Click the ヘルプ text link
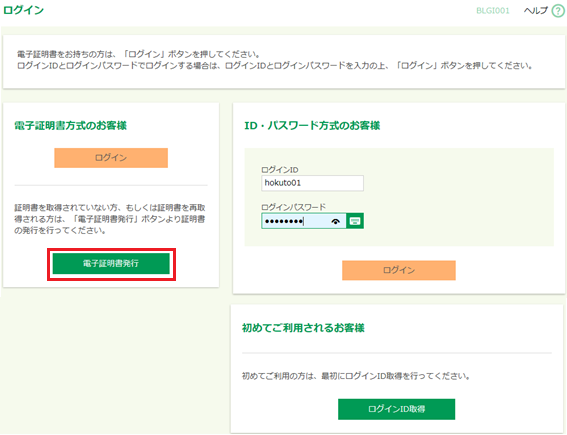Image resolution: width=567 pixels, height=435 pixels. pos(536,11)
